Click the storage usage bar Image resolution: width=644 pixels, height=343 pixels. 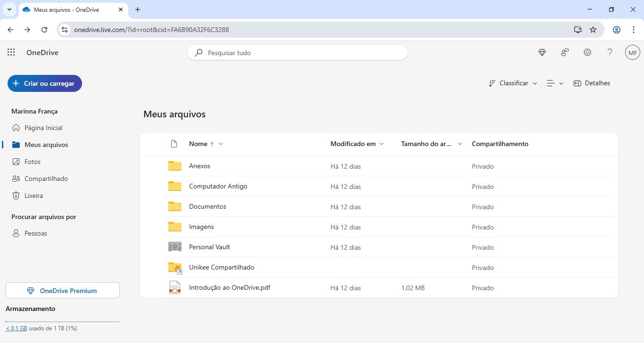click(x=63, y=322)
